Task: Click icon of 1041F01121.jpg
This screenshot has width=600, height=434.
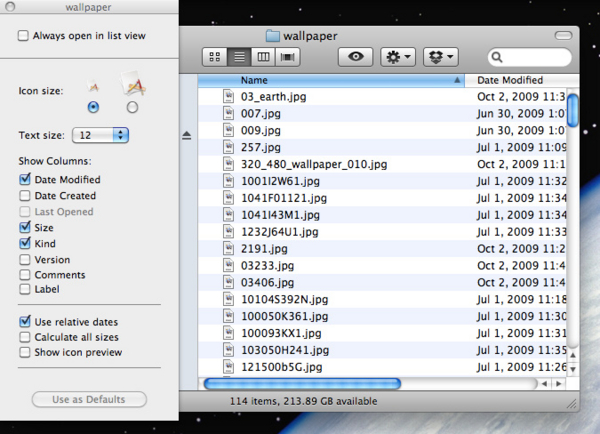Action: [228, 197]
